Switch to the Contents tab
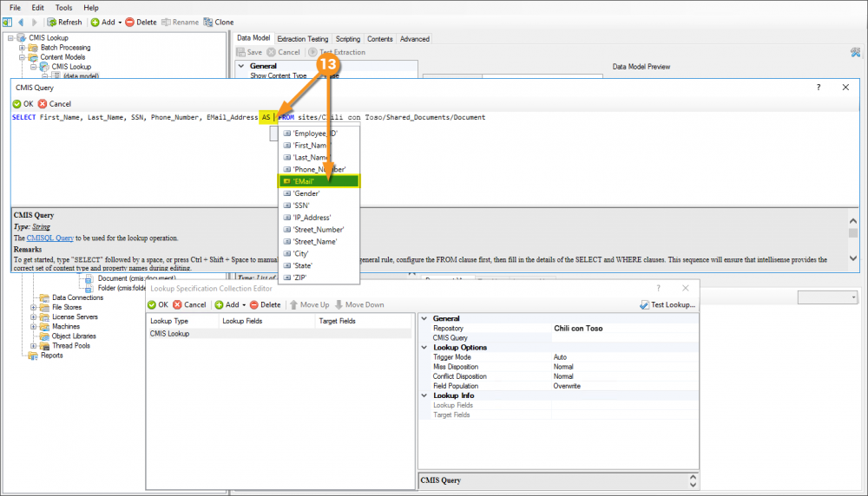Screen dimensions: 868x496 [x=380, y=39]
